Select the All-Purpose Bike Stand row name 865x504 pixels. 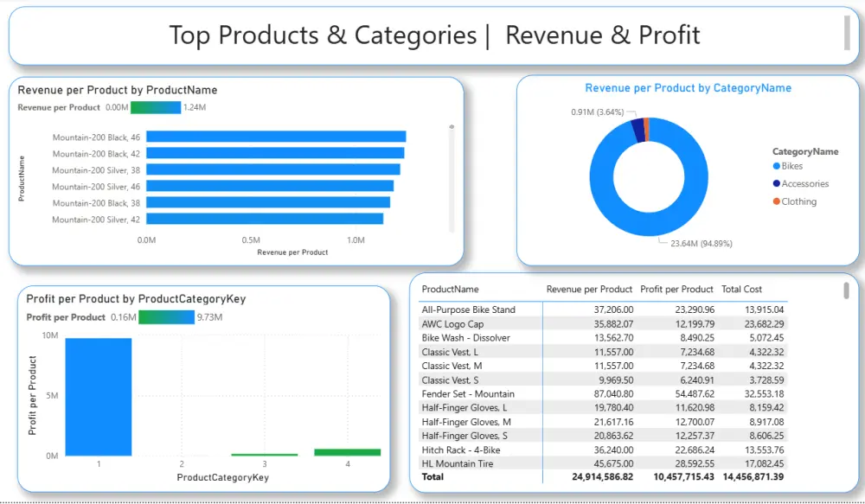point(468,309)
